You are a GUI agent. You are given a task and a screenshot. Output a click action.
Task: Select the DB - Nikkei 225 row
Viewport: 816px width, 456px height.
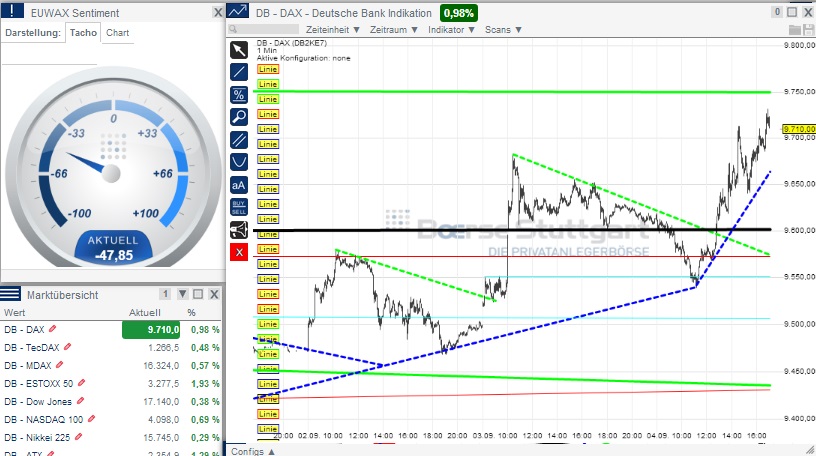pyautogui.click(x=111, y=437)
